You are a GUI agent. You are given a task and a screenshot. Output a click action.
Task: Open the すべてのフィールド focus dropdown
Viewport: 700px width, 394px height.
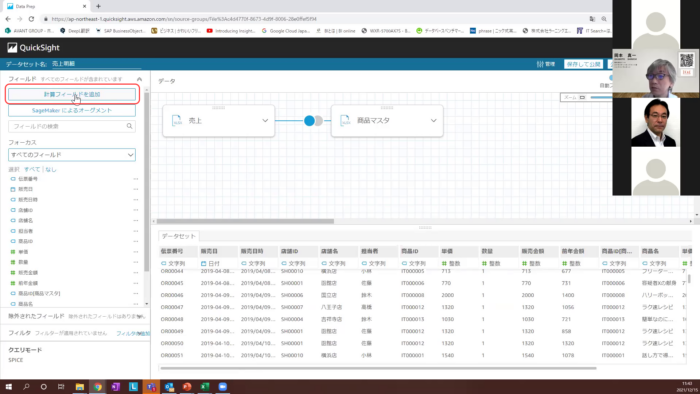click(72, 155)
